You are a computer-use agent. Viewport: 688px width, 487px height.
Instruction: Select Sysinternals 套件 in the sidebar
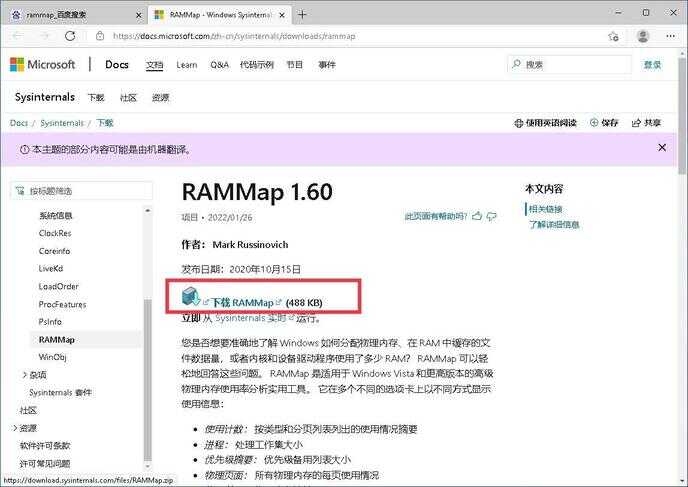60,393
